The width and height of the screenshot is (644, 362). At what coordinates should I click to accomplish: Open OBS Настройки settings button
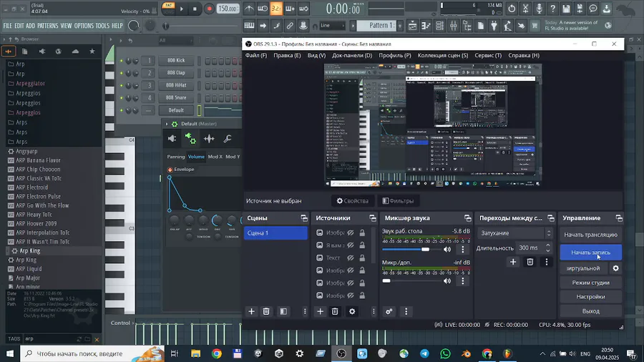coord(590,297)
